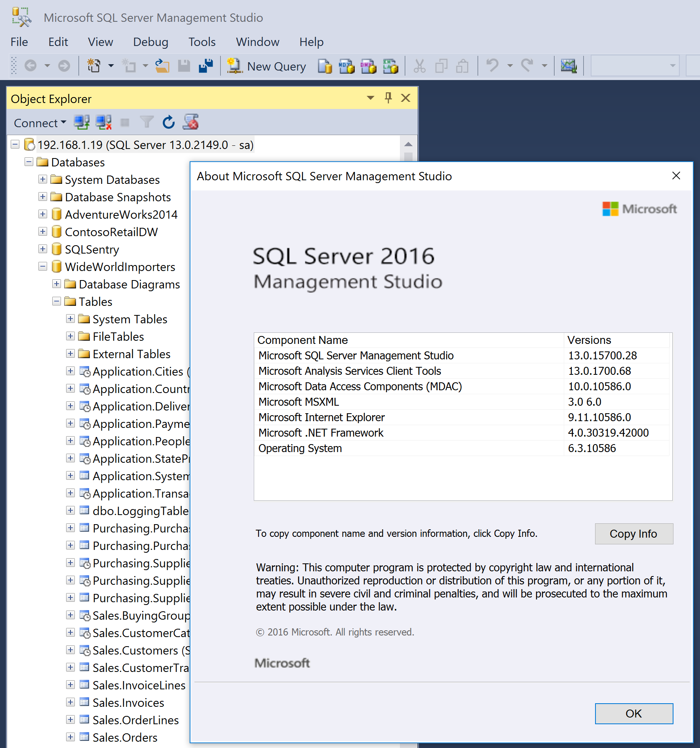700x748 pixels.
Task: Collapse the WideWorldImporters database node
Action: (43, 267)
